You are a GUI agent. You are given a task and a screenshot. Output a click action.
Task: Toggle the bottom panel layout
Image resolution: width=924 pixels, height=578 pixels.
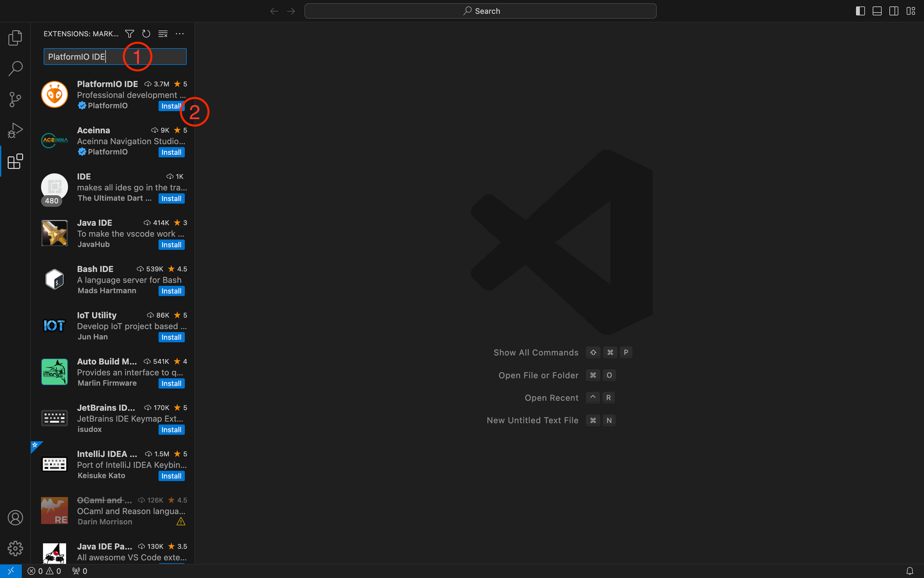coord(877,11)
